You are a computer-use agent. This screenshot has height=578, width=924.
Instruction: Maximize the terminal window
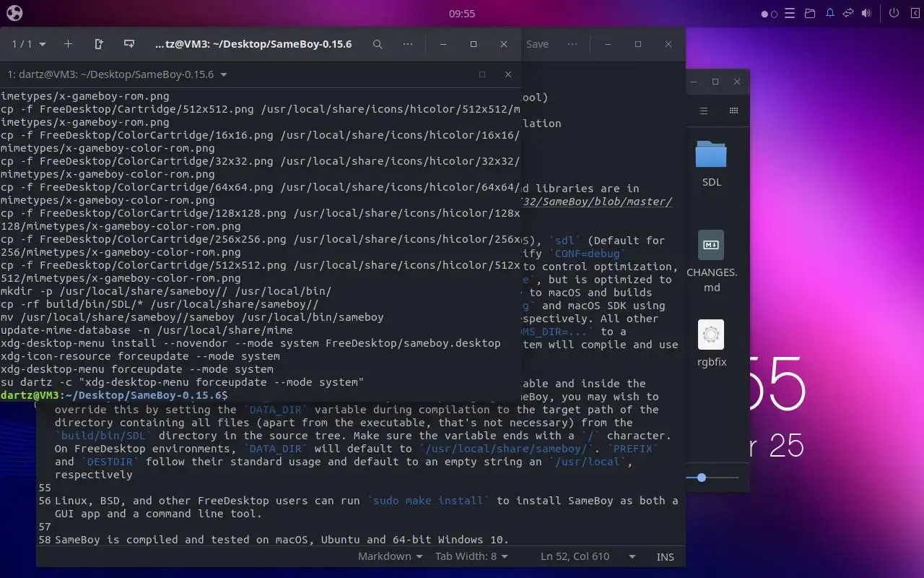(x=474, y=44)
